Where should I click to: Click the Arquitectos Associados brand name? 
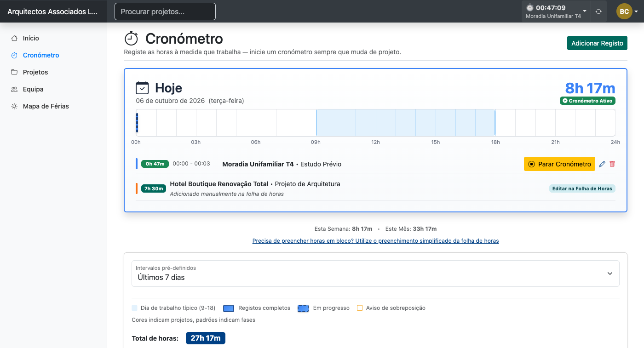coord(52,11)
